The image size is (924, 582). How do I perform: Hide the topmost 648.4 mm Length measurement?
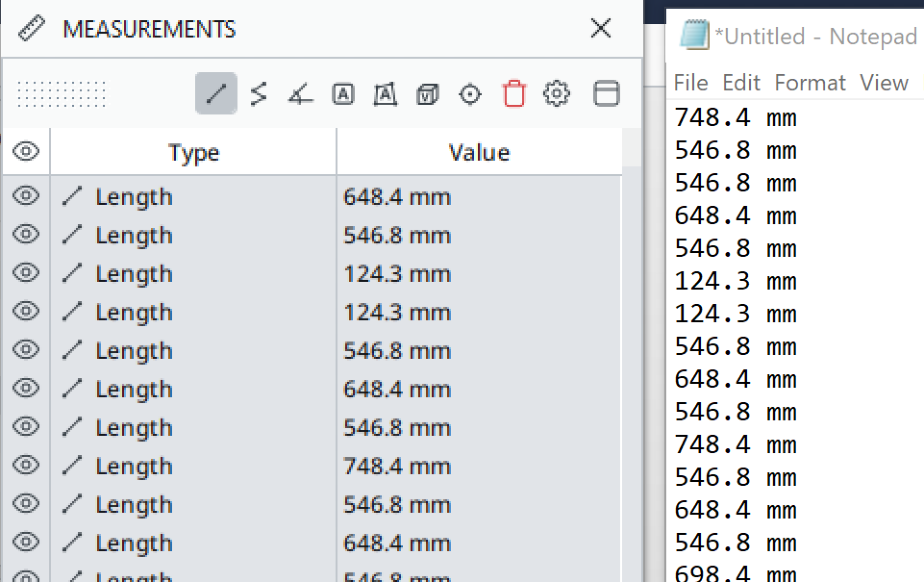coord(26,196)
